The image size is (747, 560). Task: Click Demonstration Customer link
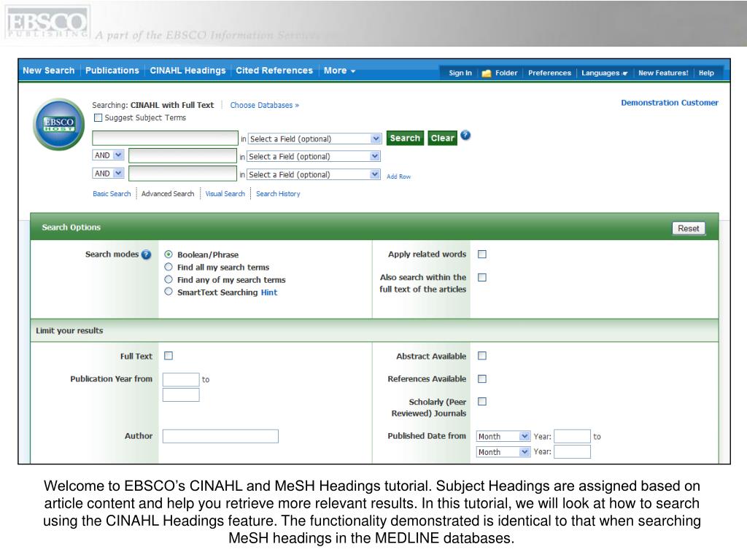coord(670,103)
